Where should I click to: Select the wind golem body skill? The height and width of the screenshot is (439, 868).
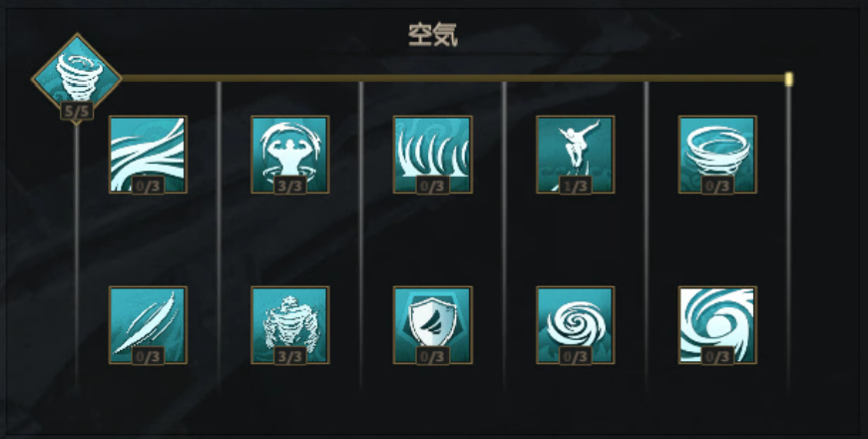[290, 325]
